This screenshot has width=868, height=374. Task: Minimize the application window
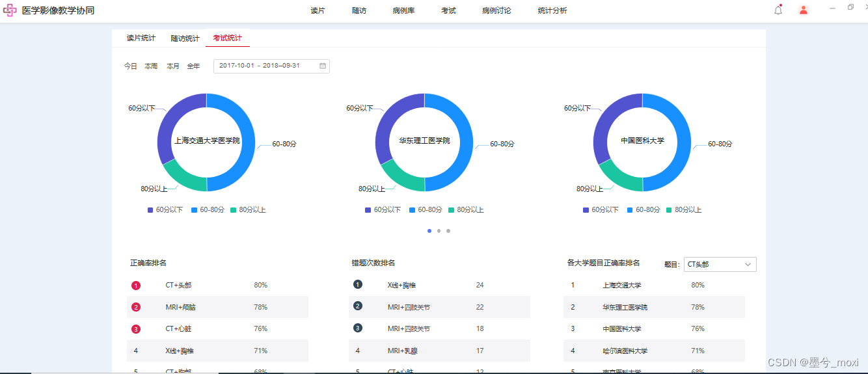832,8
